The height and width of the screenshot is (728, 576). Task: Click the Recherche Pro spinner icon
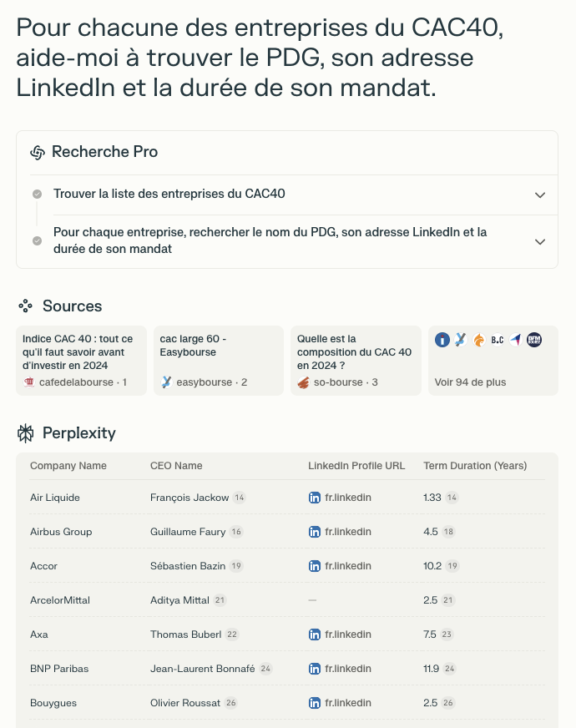[x=37, y=152]
